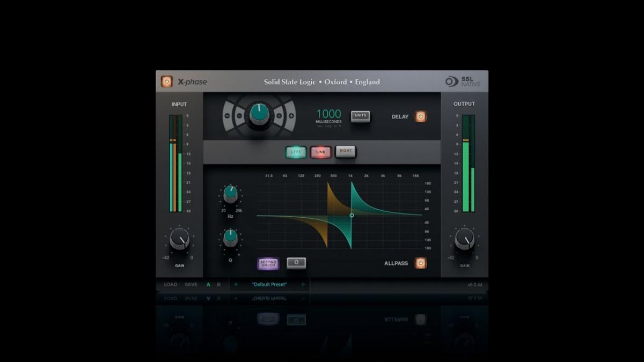Select the LEFT channel button
644x362 pixels.
pyautogui.click(x=296, y=152)
